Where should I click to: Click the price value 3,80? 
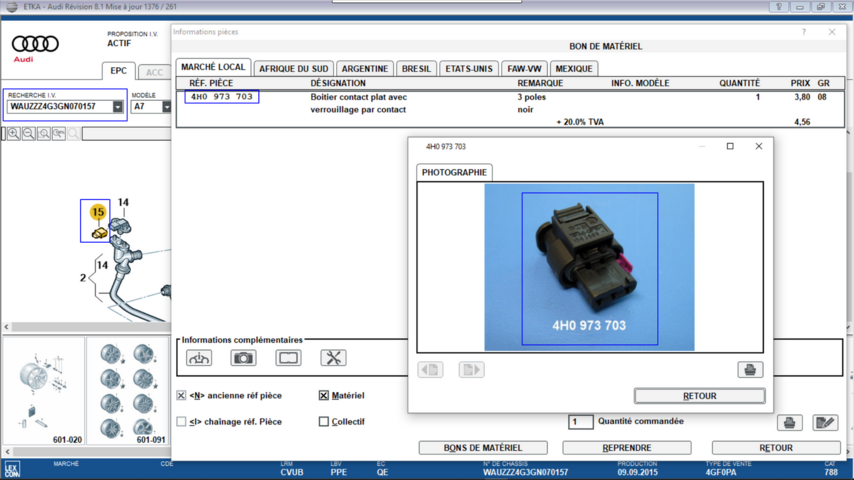(802, 97)
